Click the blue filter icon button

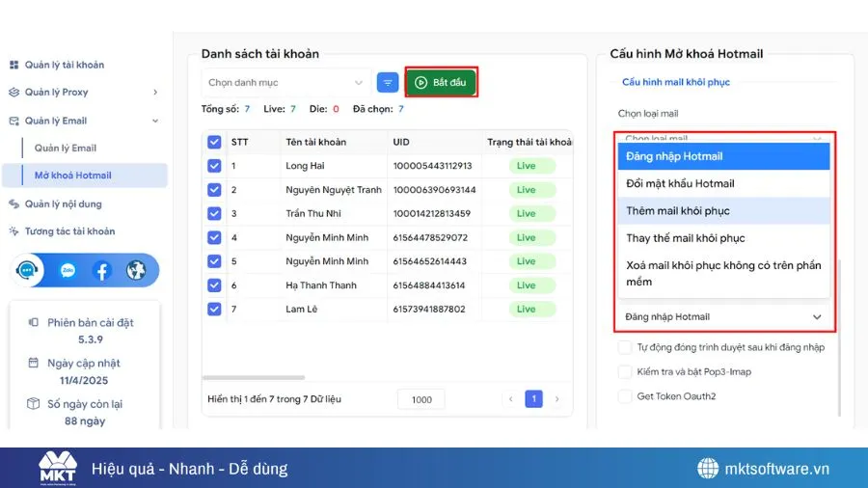pos(388,82)
